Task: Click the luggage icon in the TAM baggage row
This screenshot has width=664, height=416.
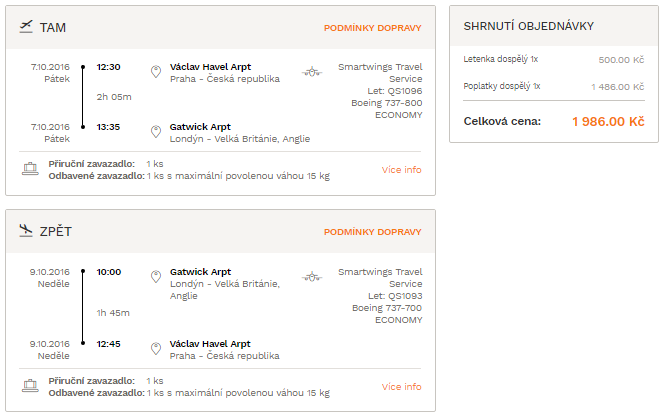Action: (x=30, y=169)
